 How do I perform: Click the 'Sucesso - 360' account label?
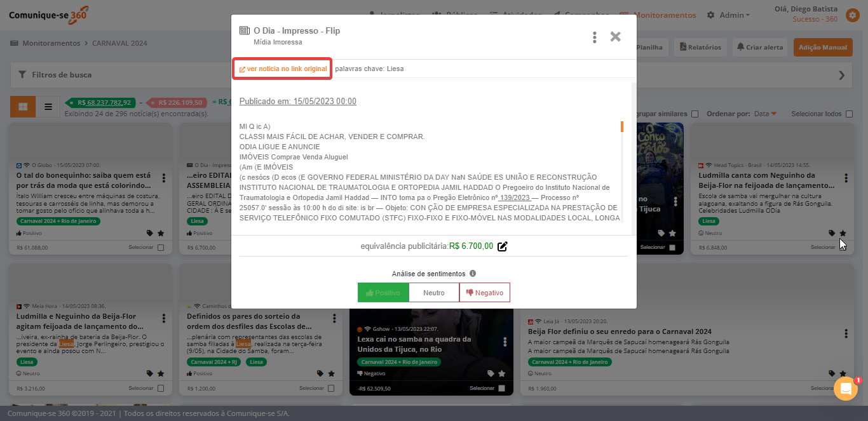(x=815, y=19)
